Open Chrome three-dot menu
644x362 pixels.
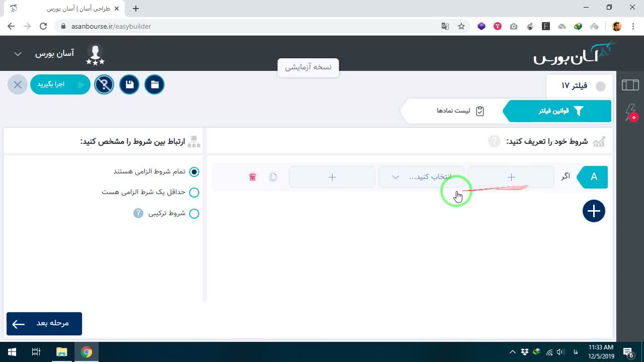(633, 26)
